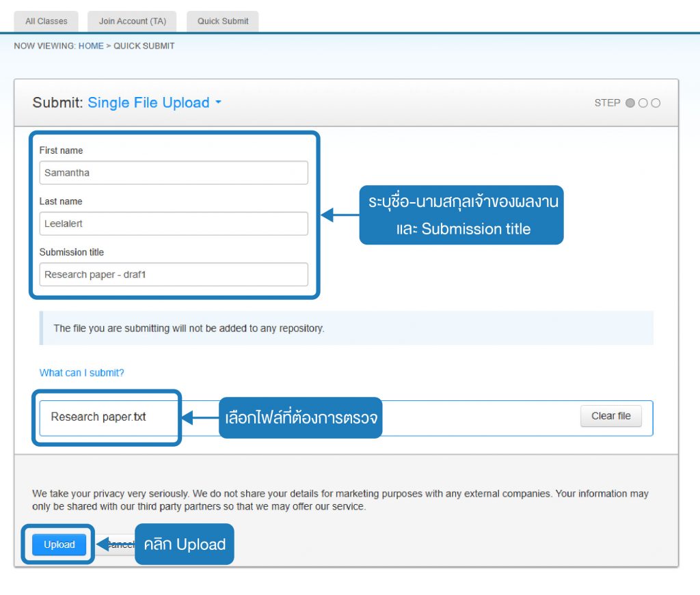This screenshot has width=700, height=595.
Task: Select the third step indicator circle
Action: point(656,103)
